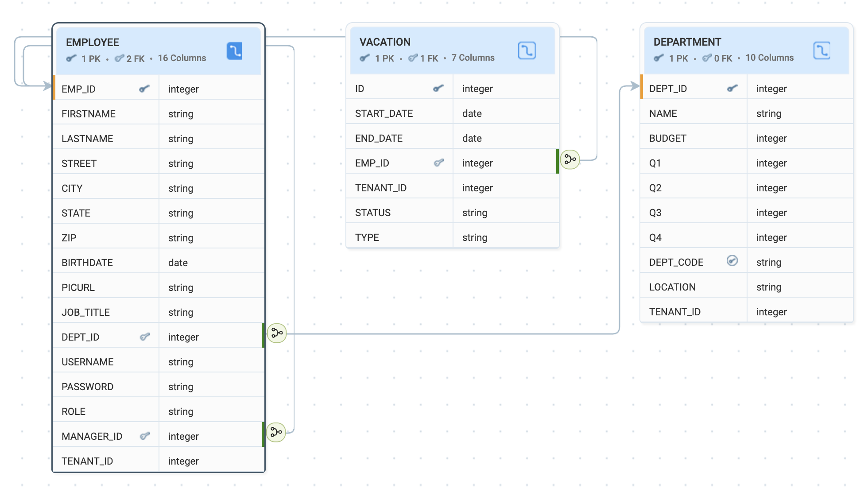This screenshot has height=504, width=860.
Task: Click the foreign key icon on VACATION's EMP_ID
Action: [x=438, y=163]
